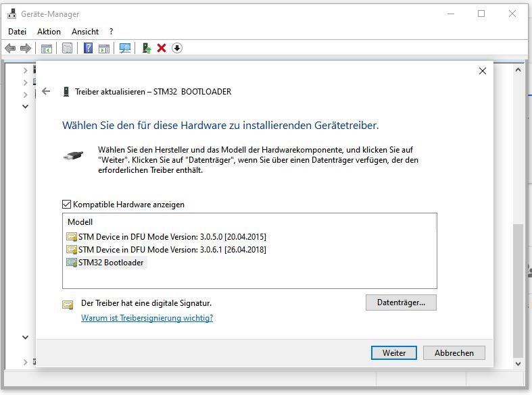Expand the second device tree node

pyautogui.click(x=26, y=82)
